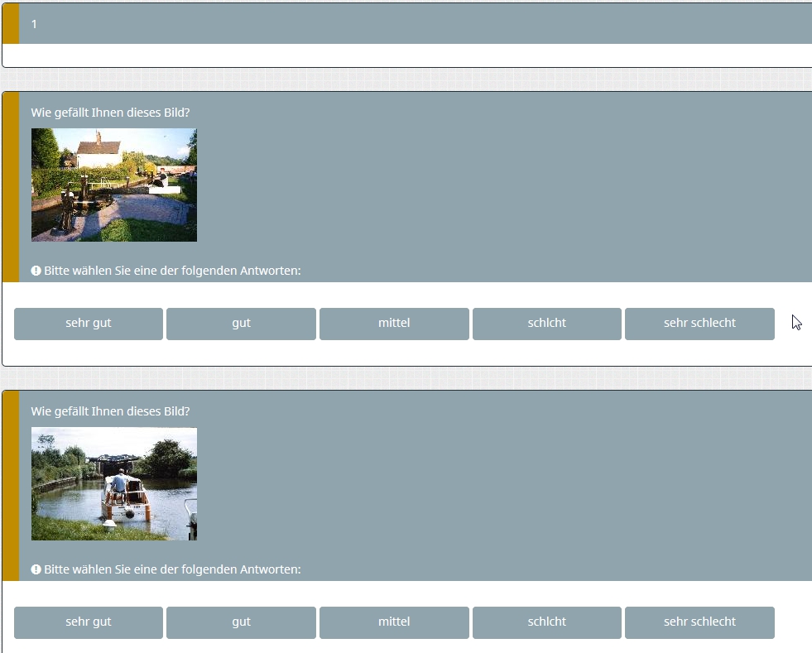Choose 'gut' for the canal lock picture
Image resolution: width=812 pixels, height=653 pixels.
click(242, 324)
